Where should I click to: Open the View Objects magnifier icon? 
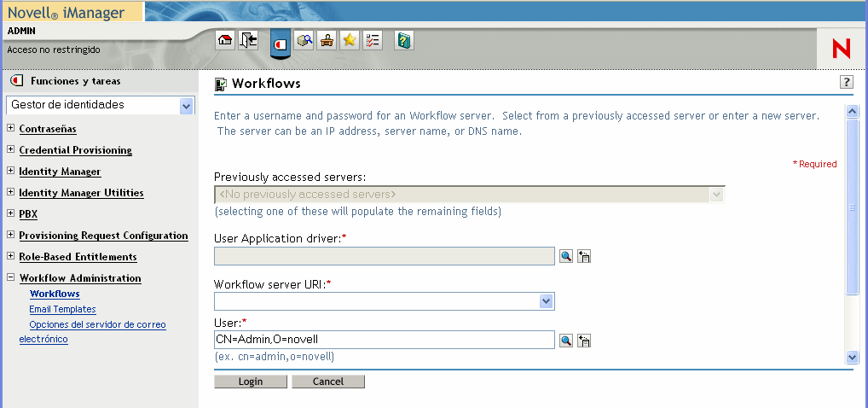pyautogui.click(x=304, y=40)
